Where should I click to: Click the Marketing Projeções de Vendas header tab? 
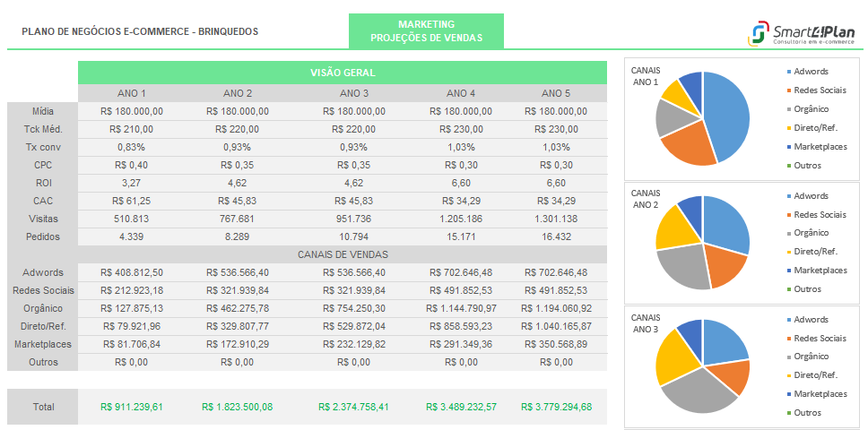(426, 31)
